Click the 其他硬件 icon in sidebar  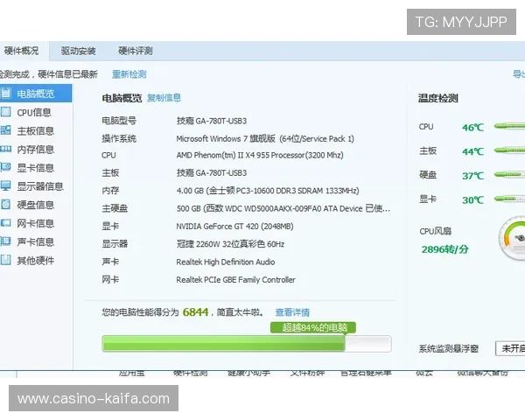[6, 260]
